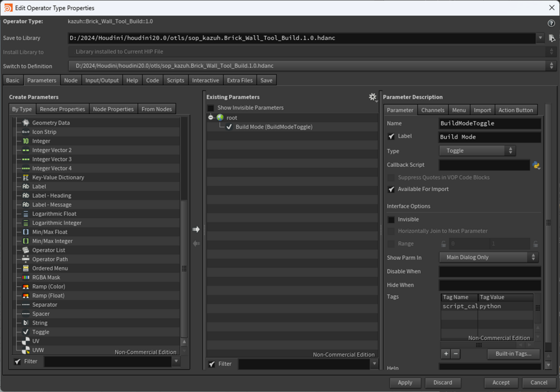The width and height of the screenshot is (560, 392).
Task: Select the plain Label parameter type
Action: pyautogui.click(x=39, y=186)
